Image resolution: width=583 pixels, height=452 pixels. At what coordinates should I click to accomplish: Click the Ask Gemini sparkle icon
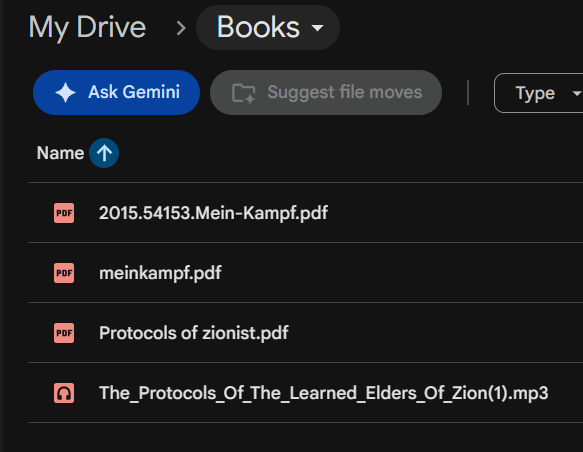pyautogui.click(x=65, y=93)
